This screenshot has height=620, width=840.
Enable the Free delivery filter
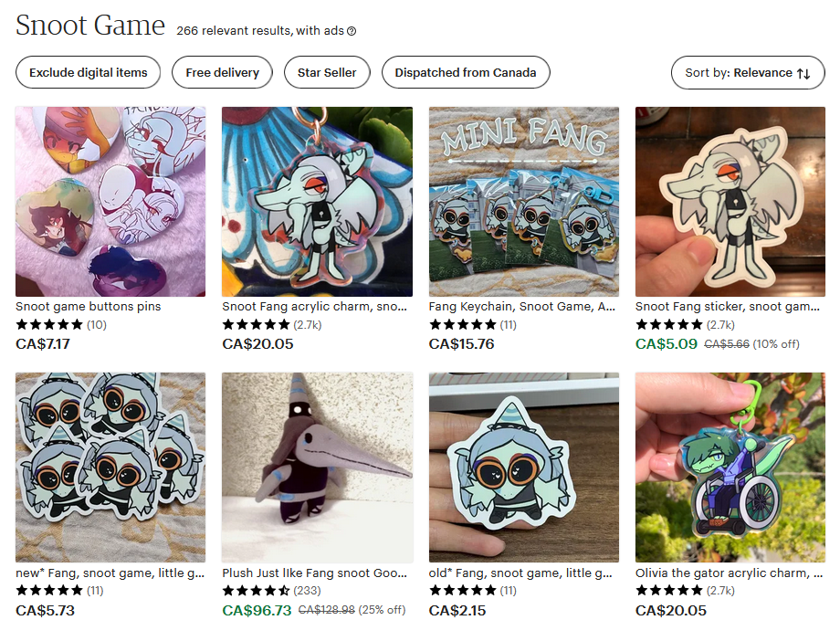[222, 72]
